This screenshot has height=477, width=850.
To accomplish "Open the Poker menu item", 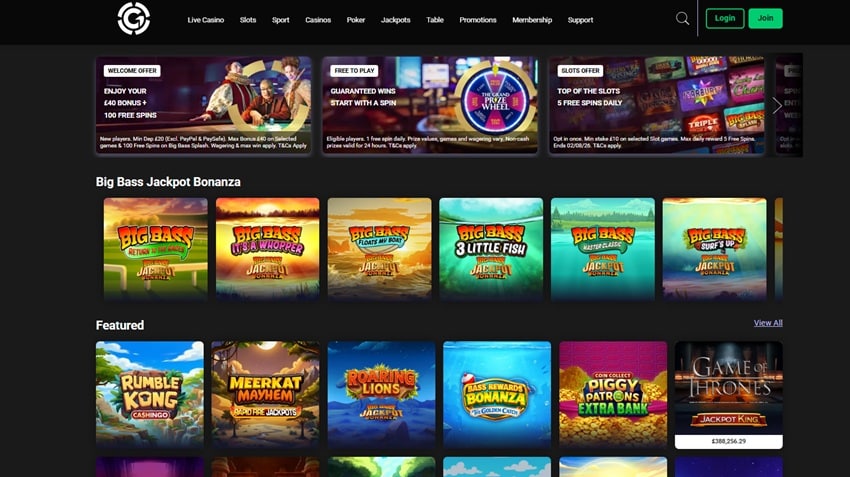I will [x=356, y=20].
